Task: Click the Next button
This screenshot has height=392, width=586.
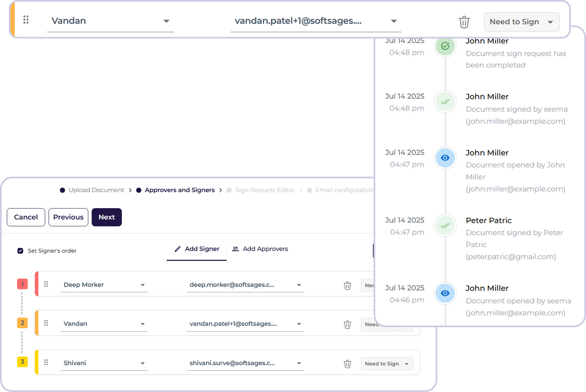Action: (x=107, y=217)
